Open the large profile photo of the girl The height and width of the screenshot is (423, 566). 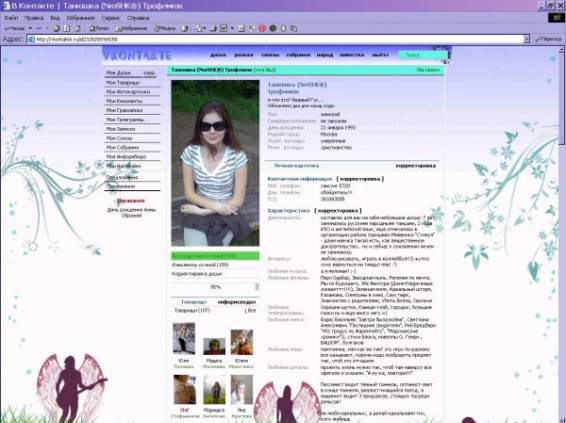(x=215, y=163)
